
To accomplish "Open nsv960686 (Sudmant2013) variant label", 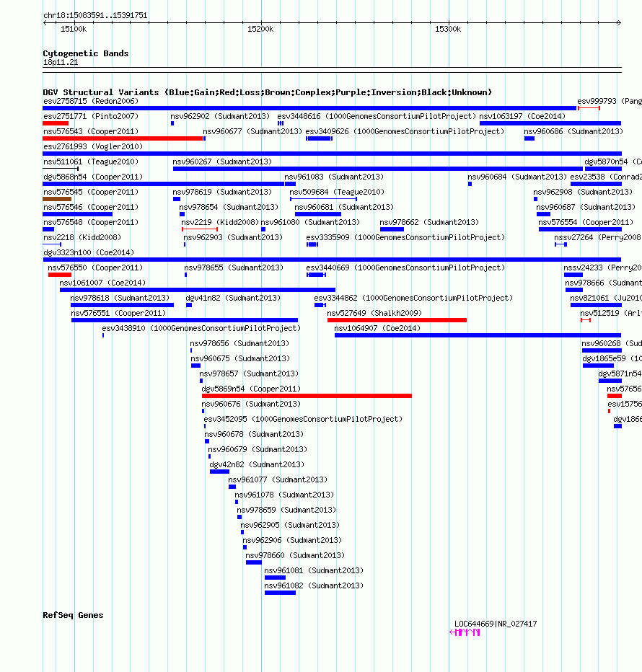I will tap(573, 131).
